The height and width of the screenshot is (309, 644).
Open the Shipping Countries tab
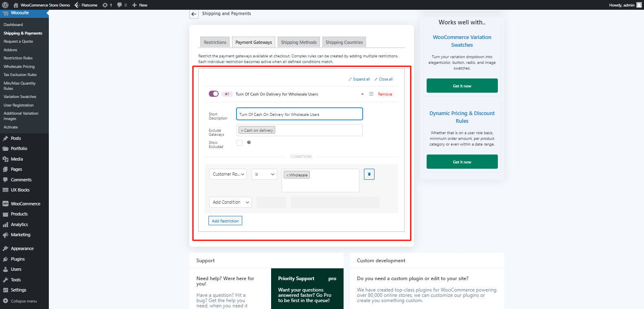(x=344, y=42)
